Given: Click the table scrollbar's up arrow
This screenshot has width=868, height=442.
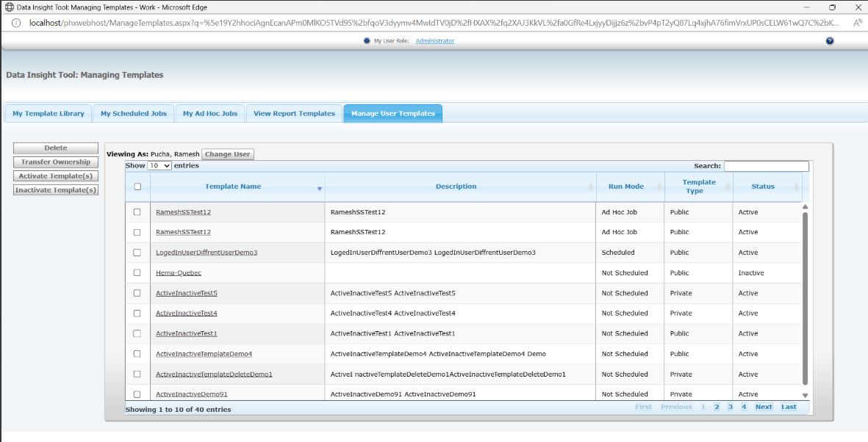Looking at the screenshot, I should 805,207.
